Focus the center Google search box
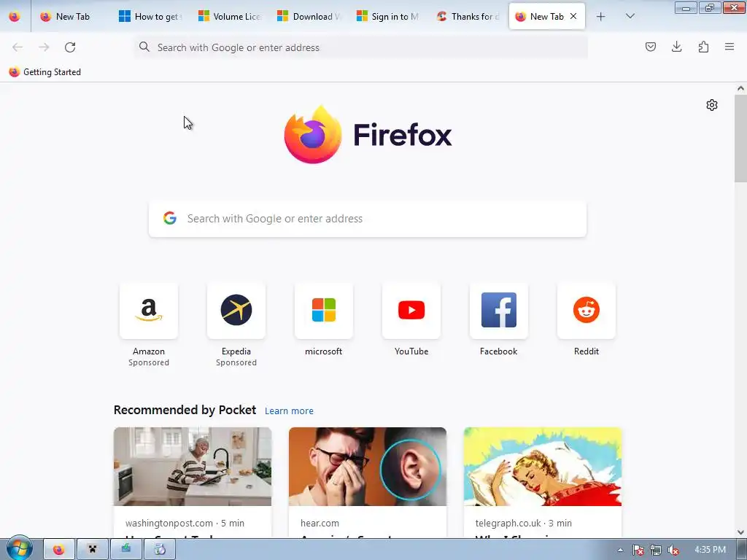This screenshot has width=747, height=560. pos(368,219)
